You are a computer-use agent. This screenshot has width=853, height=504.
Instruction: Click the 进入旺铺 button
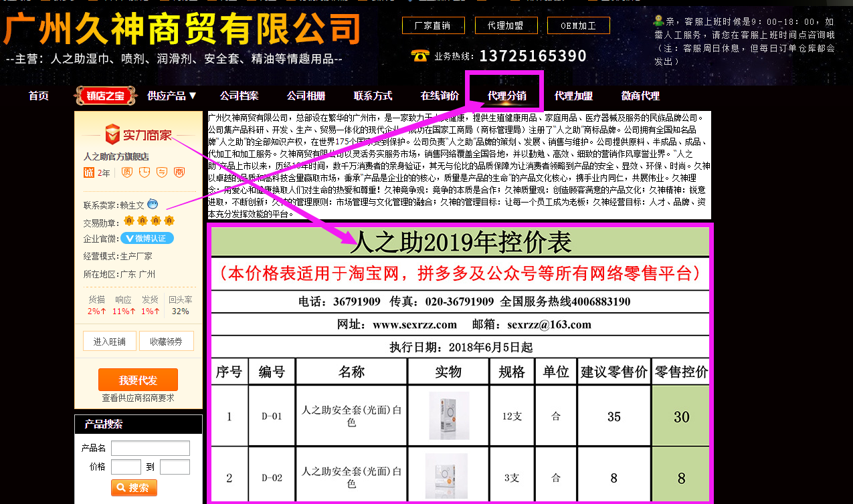[x=109, y=341]
